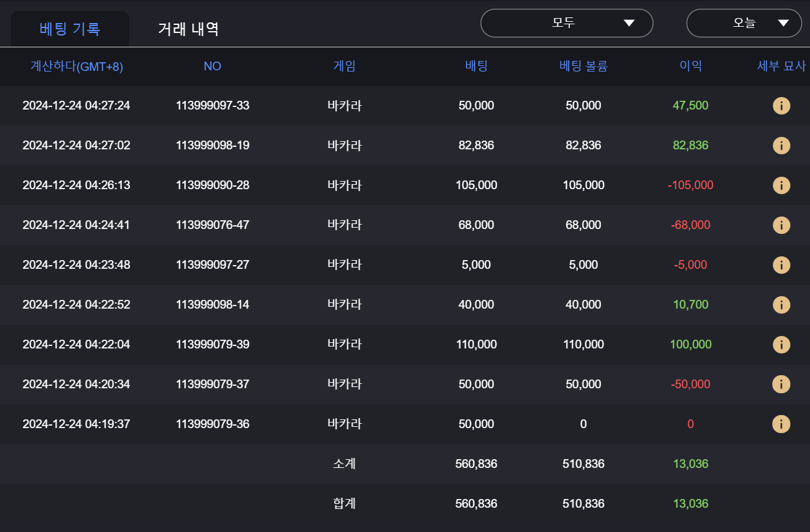Click the 이익 column header

click(x=691, y=66)
